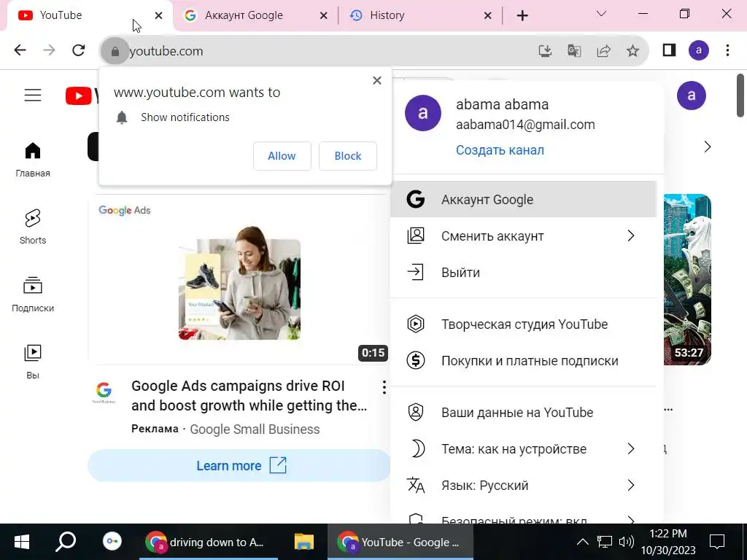This screenshot has height=560, width=747.
Task: Select Выйти to sign out
Action: click(x=524, y=273)
